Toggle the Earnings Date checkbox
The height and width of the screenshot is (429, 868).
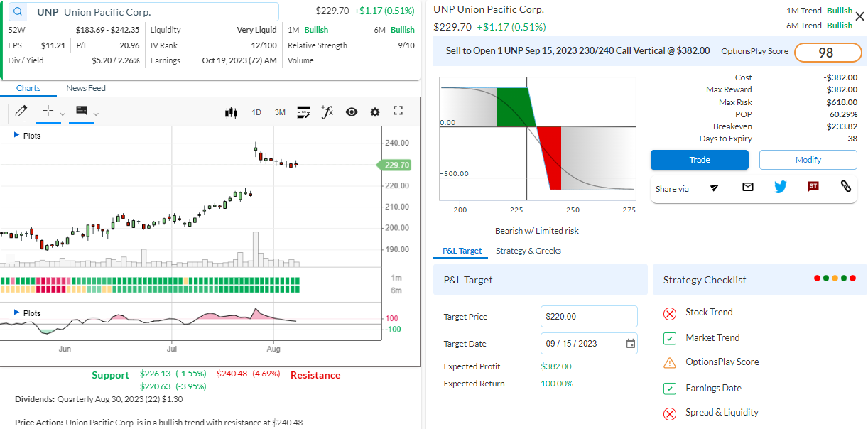click(x=669, y=389)
